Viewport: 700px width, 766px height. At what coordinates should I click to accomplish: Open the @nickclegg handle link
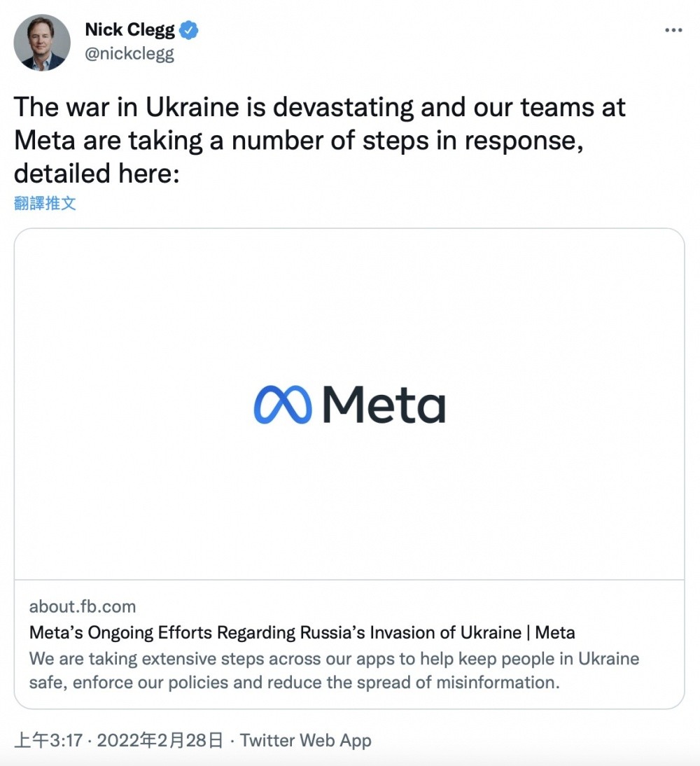point(129,55)
